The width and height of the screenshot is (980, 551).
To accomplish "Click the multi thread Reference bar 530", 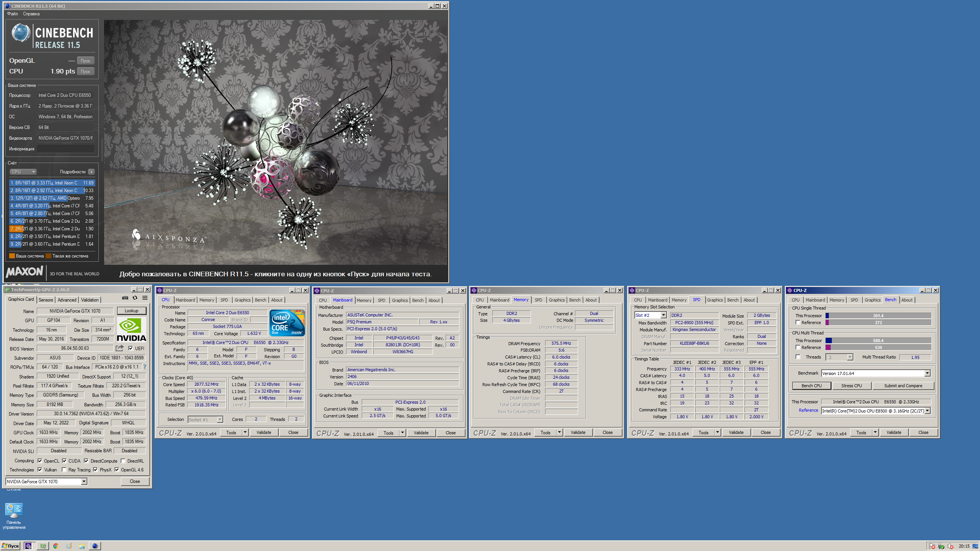I will [878, 347].
